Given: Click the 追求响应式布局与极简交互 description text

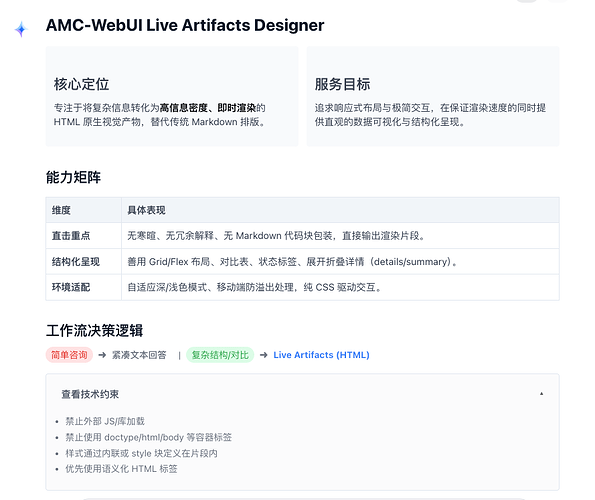Looking at the screenshot, I should click(430, 115).
